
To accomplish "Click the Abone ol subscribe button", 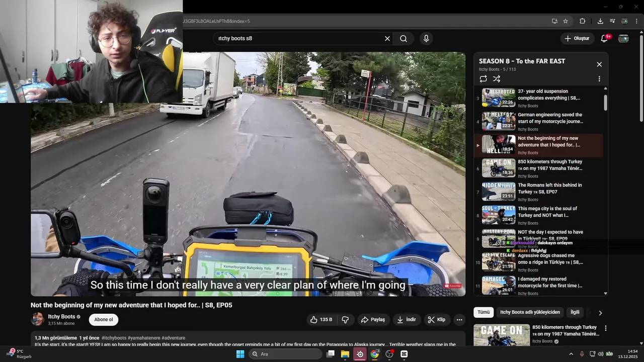I will 104,320.
